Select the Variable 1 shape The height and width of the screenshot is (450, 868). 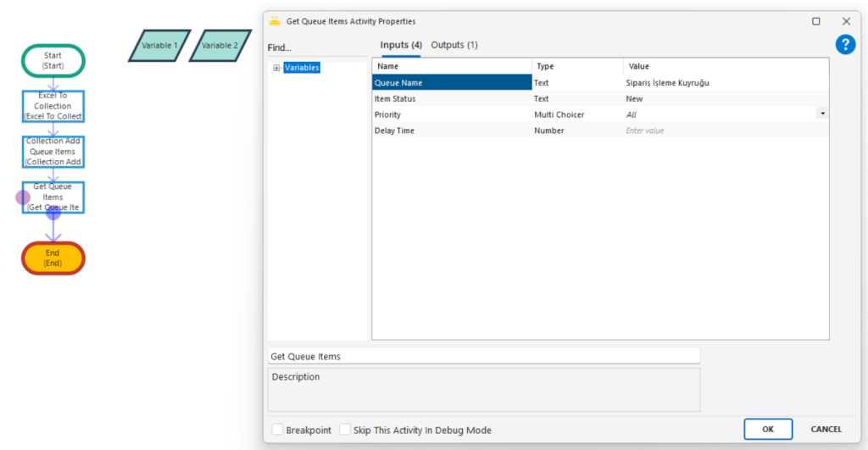tap(159, 46)
